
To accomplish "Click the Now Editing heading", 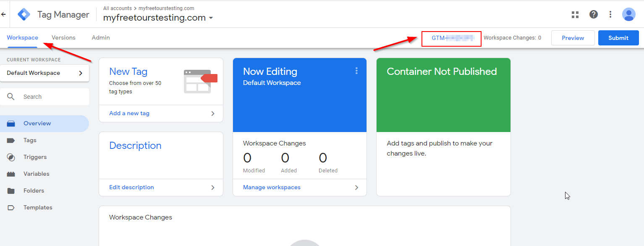I will (x=270, y=71).
